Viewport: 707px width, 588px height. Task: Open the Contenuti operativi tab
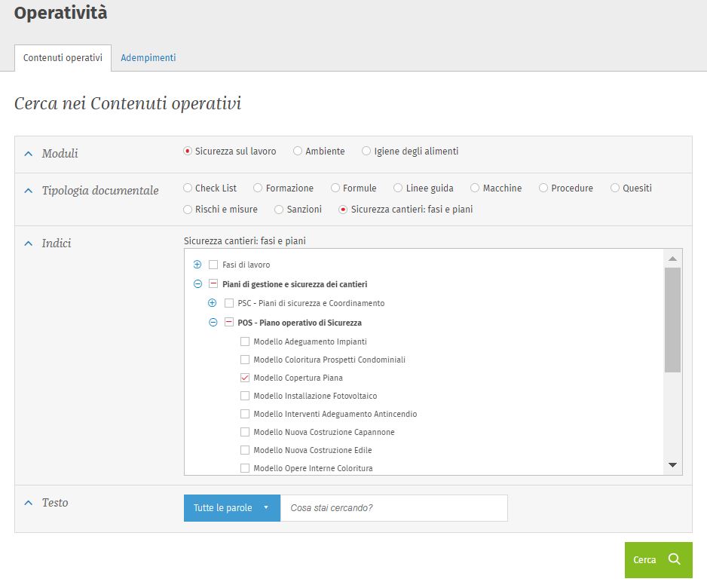click(63, 58)
